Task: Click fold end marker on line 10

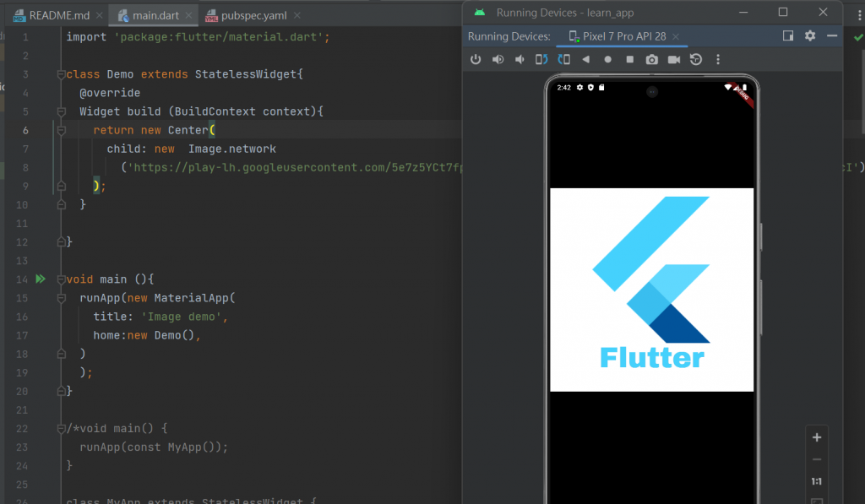Action: 61,204
